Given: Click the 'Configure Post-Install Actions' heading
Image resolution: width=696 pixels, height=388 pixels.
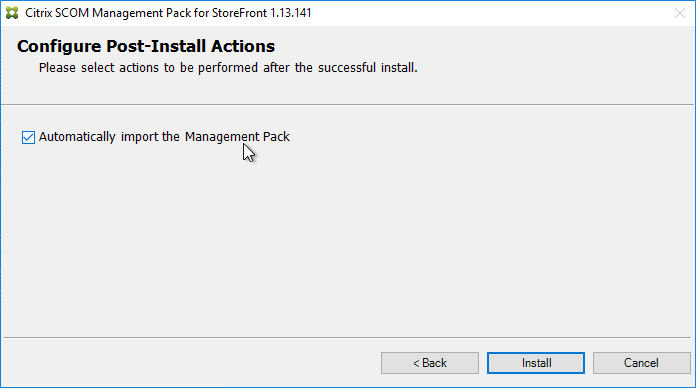Looking at the screenshot, I should coord(146,46).
